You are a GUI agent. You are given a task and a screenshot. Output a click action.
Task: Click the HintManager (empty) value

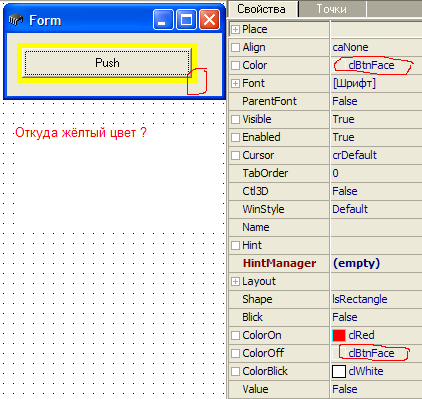click(x=356, y=263)
